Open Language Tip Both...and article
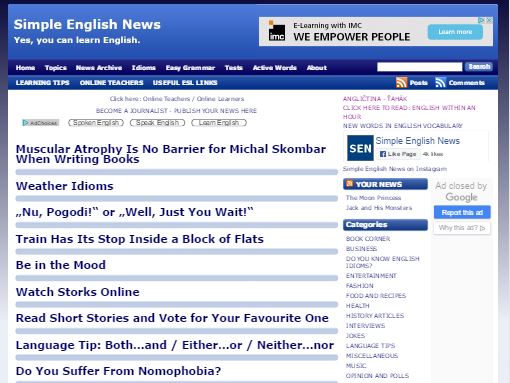This screenshot has width=510, height=383. (x=175, y=345)
